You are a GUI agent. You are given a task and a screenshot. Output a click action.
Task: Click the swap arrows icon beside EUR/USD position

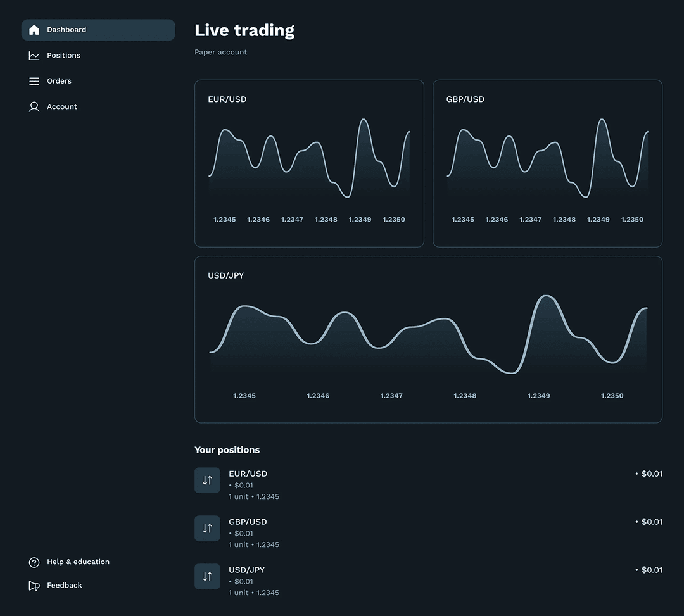tap(207, 480)
